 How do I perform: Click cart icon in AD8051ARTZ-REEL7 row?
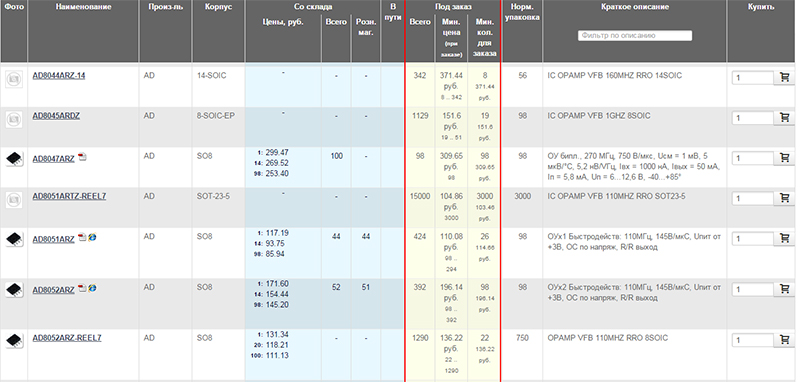tap(784, 199)
